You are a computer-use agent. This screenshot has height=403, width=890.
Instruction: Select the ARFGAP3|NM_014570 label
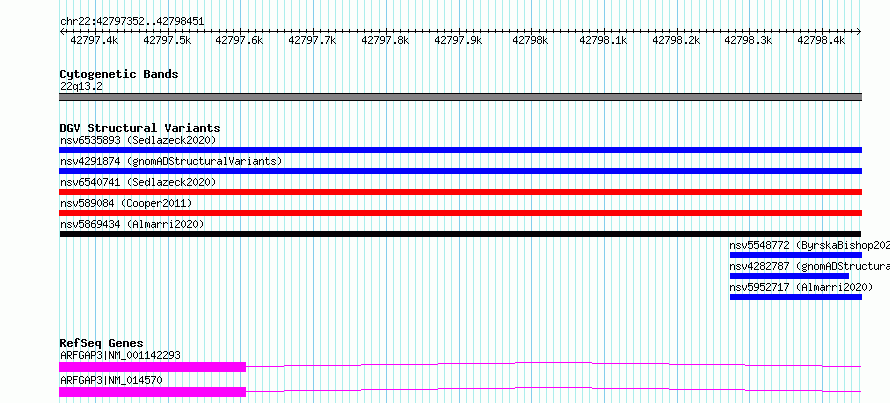(111, 380)
